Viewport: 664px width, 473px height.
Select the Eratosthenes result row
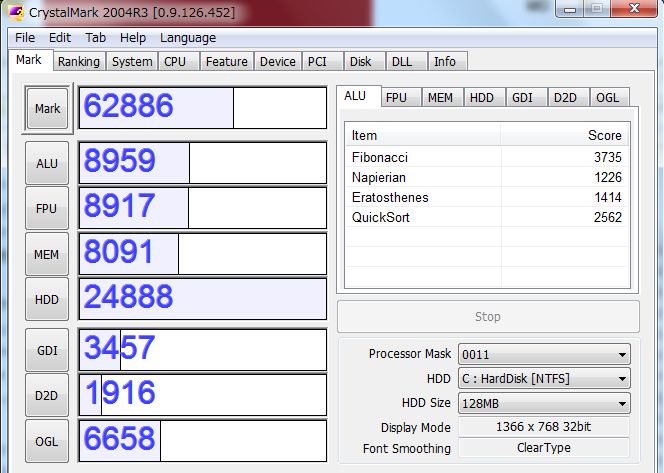[487, 197]
